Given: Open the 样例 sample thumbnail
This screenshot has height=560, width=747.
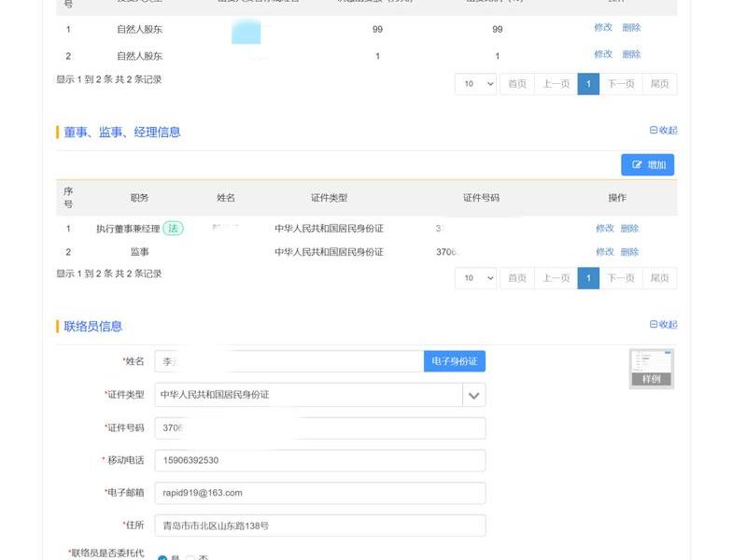Looking at the screenshot, I should 651,369.
